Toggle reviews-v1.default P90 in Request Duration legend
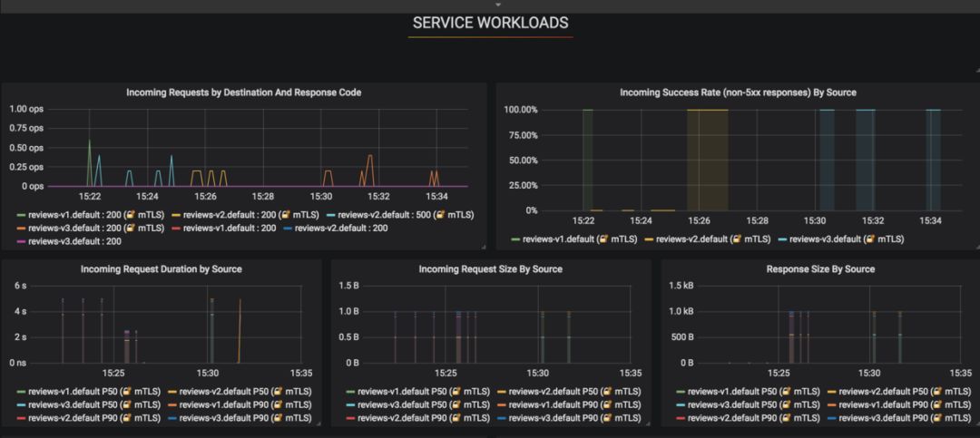 246,404
